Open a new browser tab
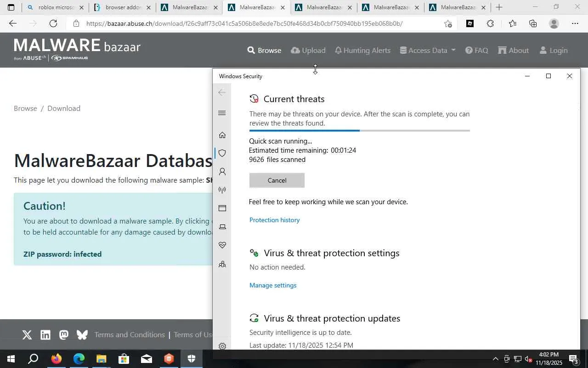 coord(499,7)
